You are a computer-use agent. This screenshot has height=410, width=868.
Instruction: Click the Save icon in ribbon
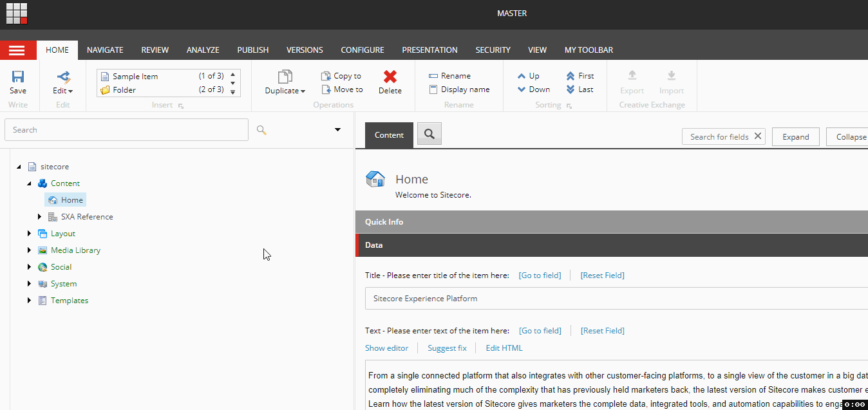18,77
